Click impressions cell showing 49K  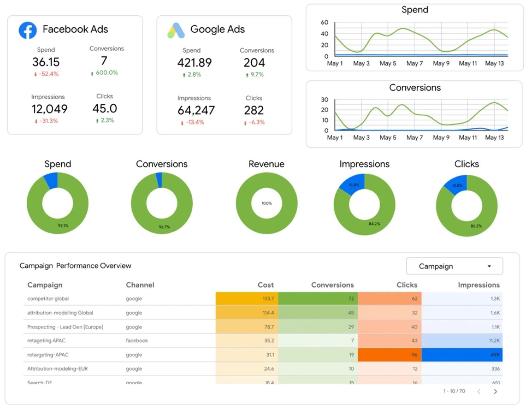click(462, 355)
